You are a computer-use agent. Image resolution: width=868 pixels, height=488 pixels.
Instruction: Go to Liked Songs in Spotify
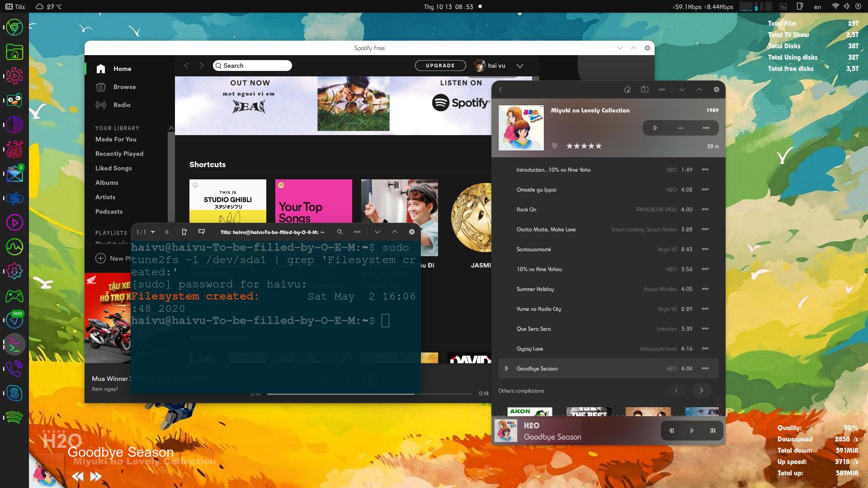click(113, 168)
